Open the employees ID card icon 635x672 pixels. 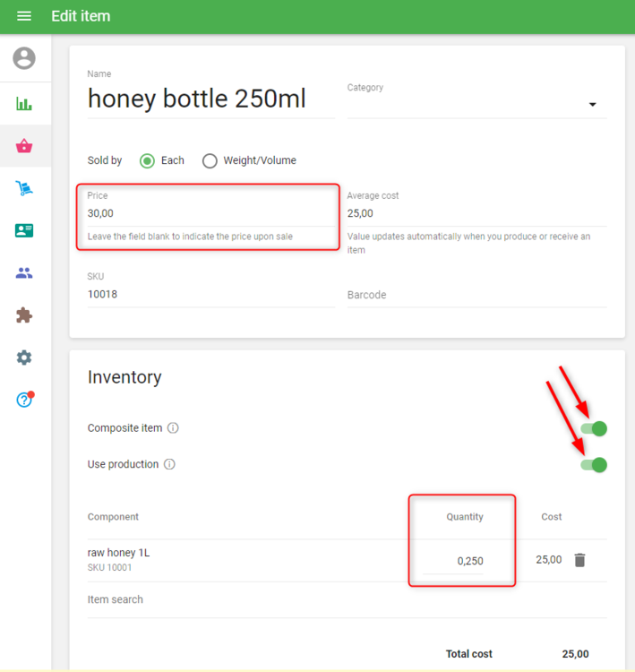(24, 230)
